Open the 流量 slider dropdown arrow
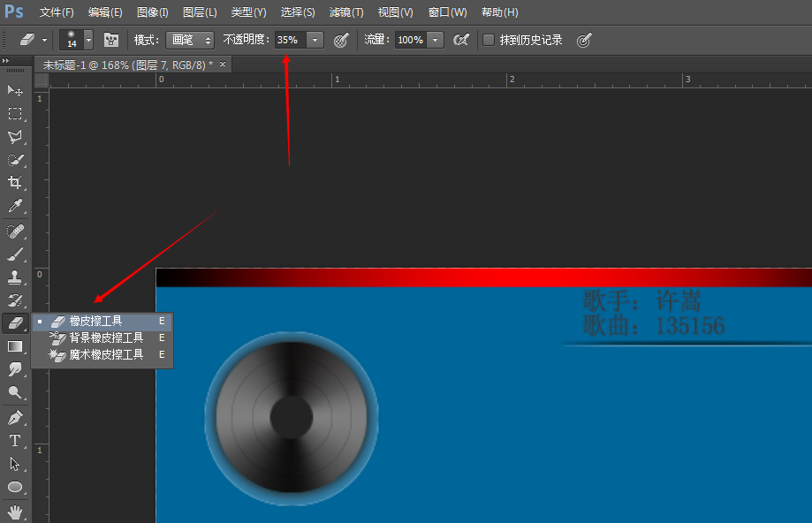This screenshot has width=812, height=523. tap(436, 40)
